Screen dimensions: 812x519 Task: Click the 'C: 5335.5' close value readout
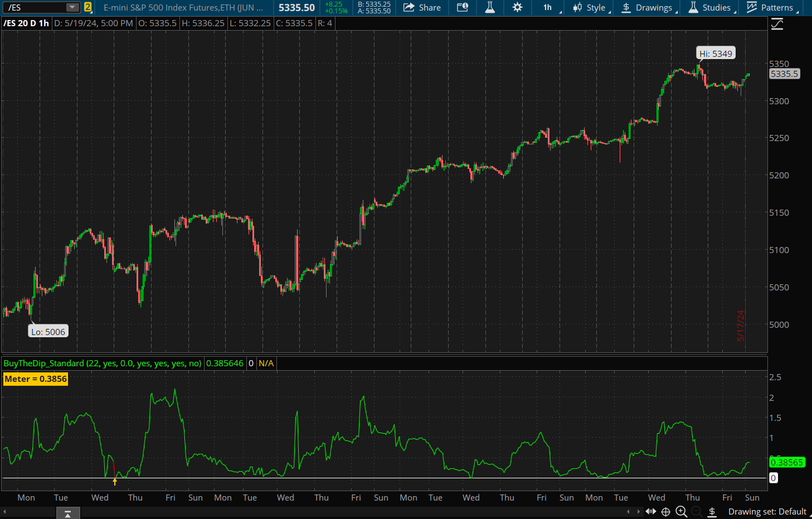click(294, 23)
